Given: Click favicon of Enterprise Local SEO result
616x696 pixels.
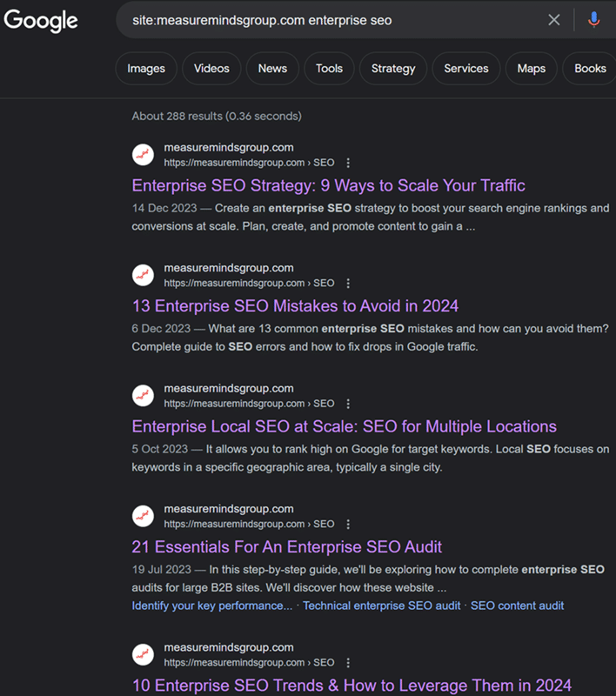Looking at the screenshot, I should [x=143, y=396].
